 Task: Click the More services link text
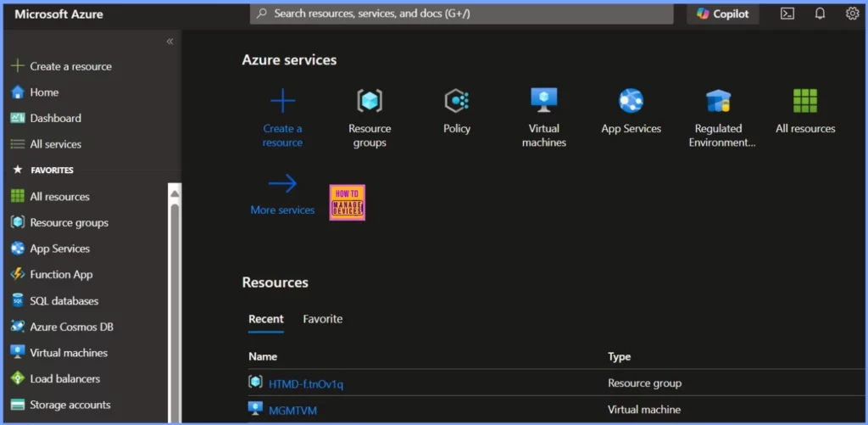[x=282, y=210]
